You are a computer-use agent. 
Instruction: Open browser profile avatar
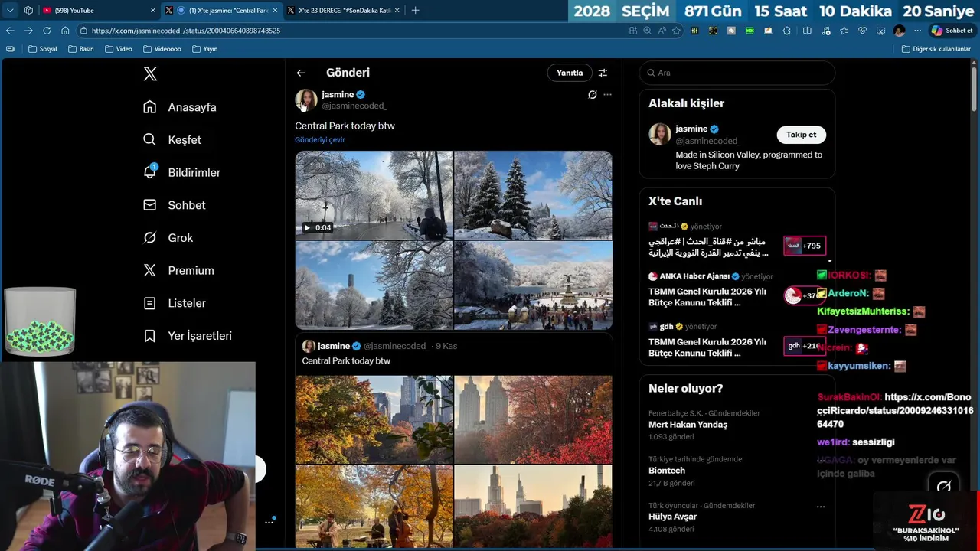point(899,31)
